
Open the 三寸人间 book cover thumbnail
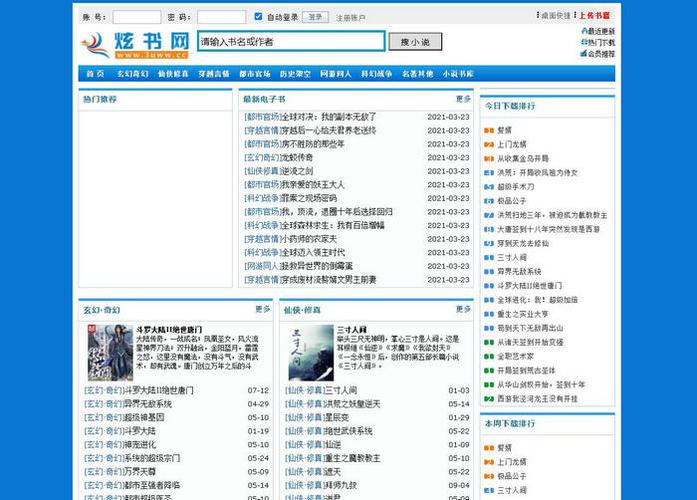307,352
